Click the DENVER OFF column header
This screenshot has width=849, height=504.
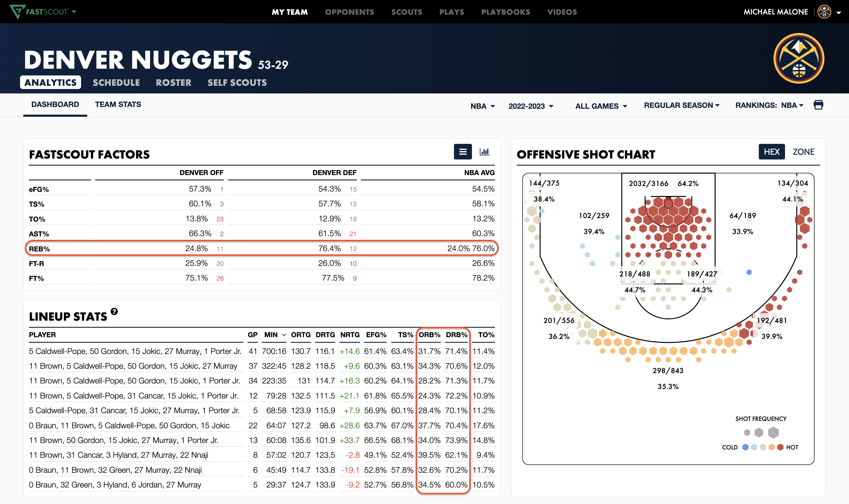201,172
